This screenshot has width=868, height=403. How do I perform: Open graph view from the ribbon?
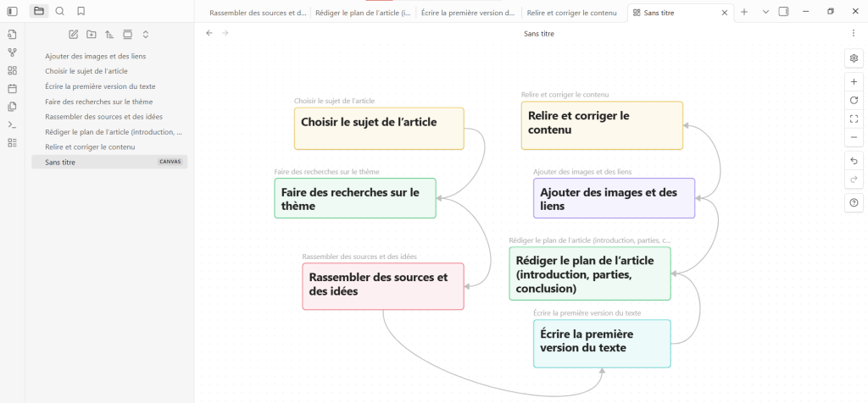pos(12,52)
